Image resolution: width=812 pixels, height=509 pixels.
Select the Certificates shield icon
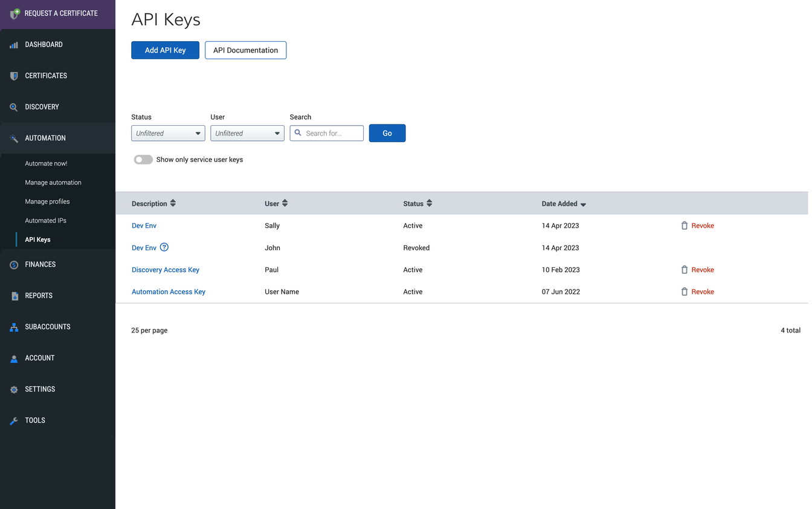point(13,76)
